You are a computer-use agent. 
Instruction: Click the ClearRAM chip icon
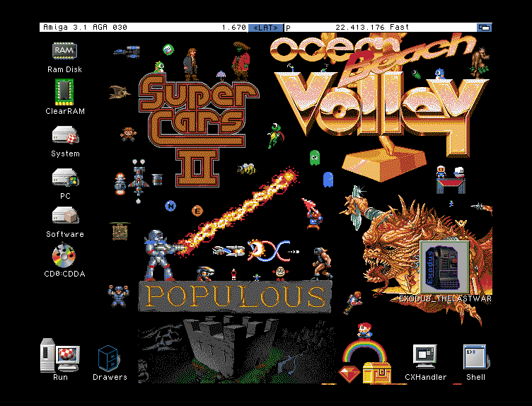tap(64, 91)
